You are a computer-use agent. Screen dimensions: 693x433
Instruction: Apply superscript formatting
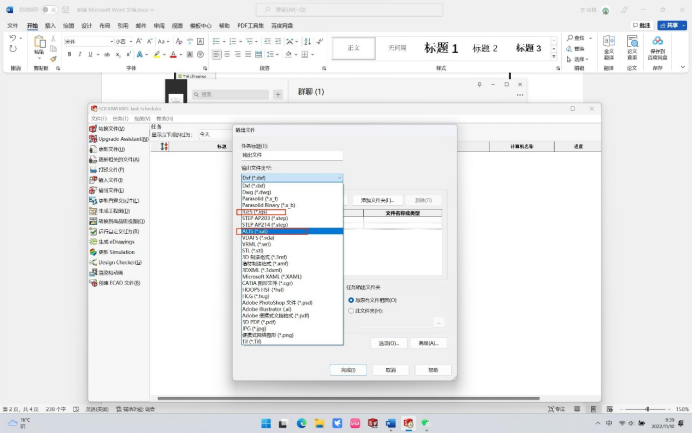[129, 54]
